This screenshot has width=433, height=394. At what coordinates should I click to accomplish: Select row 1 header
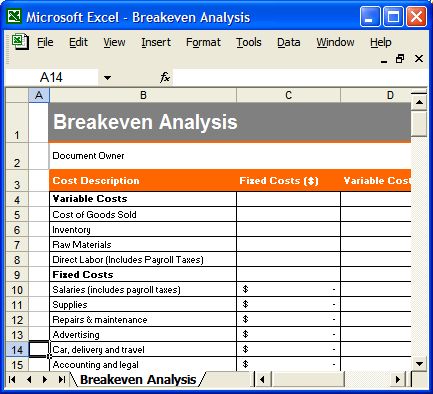(17, 123)
